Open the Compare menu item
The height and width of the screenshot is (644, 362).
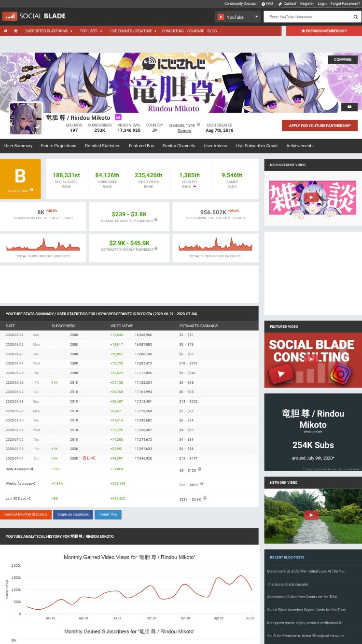click(195, 31)
